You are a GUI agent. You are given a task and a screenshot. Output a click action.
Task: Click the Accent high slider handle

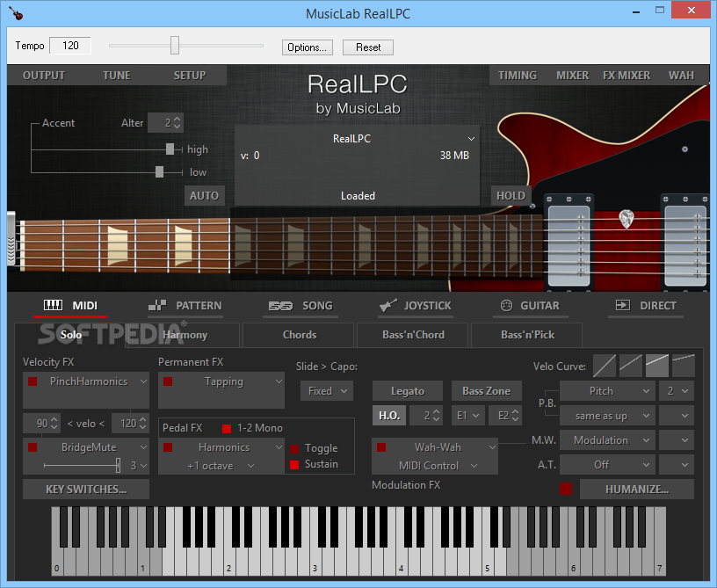pos(170,149)
